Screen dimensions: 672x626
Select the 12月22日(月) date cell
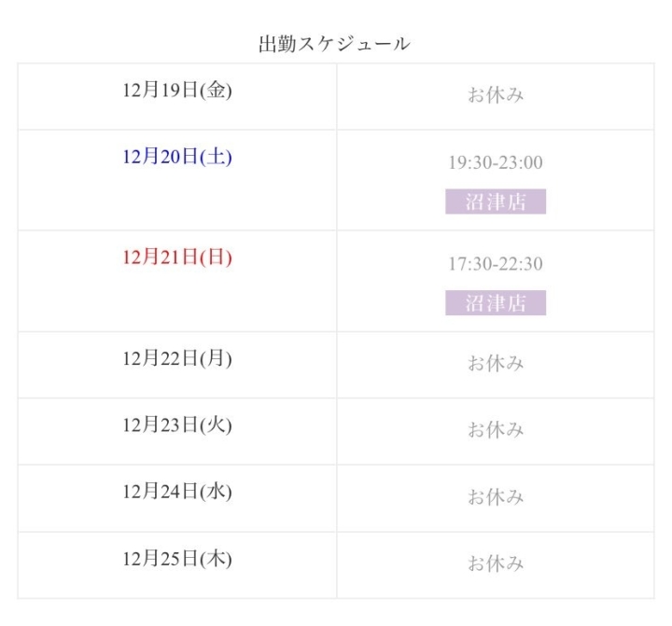(176, 358)
